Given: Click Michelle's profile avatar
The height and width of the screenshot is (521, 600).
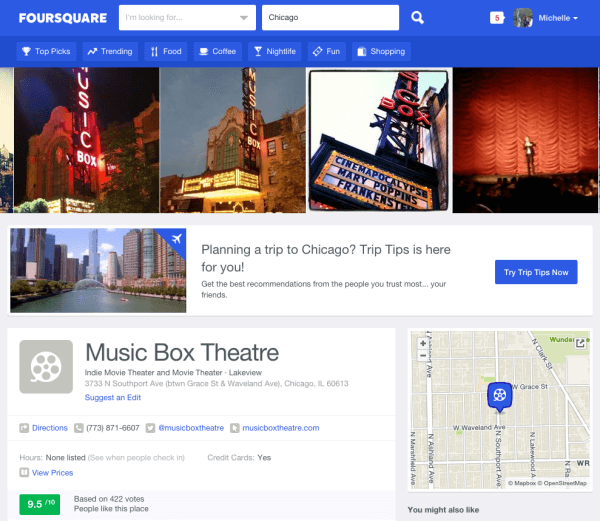Looking at the screenshot, I should (x=523, y=18).
